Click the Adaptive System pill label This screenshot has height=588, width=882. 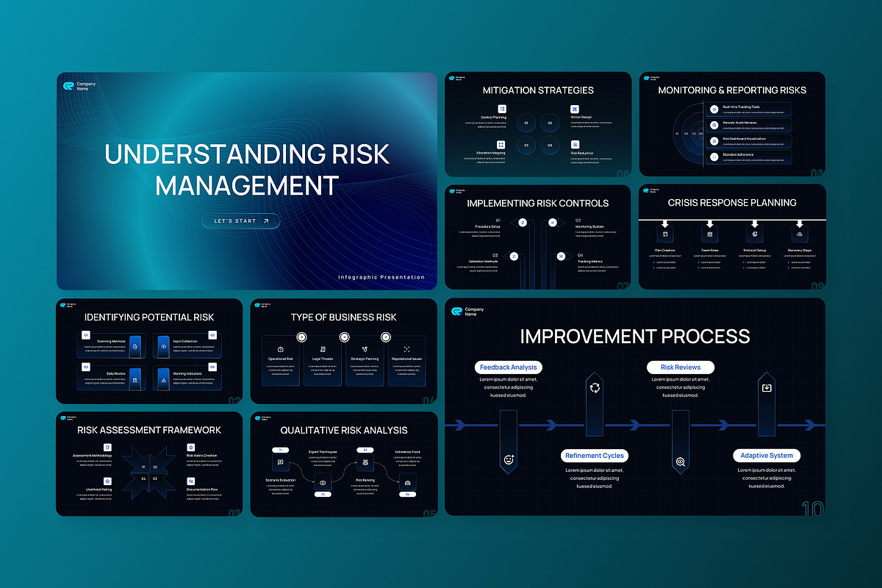click(767, 455)
